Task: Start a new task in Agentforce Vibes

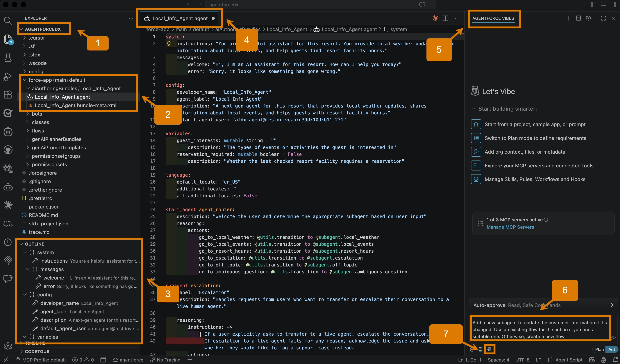Action: point(568,18)
